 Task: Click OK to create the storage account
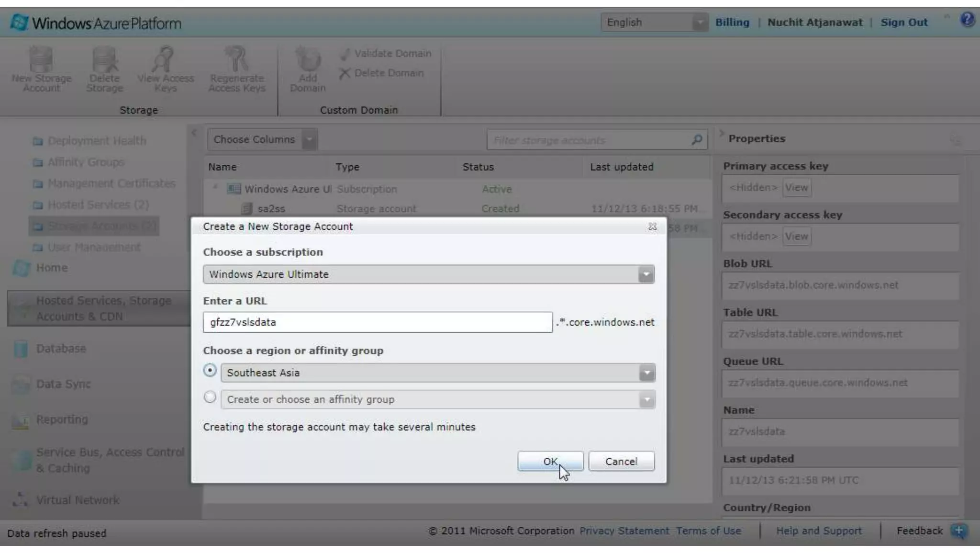click(x=550, y=462)
